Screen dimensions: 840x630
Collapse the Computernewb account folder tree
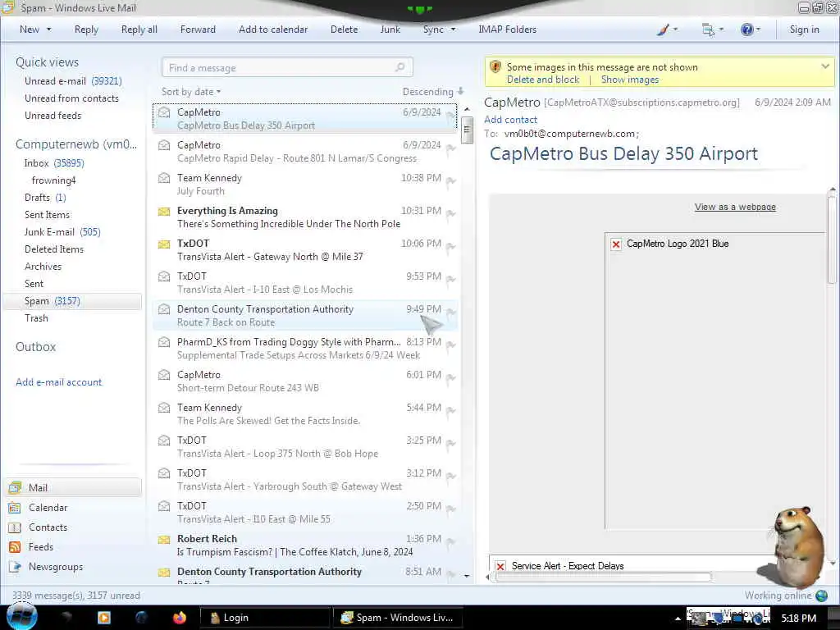[76, 144]
